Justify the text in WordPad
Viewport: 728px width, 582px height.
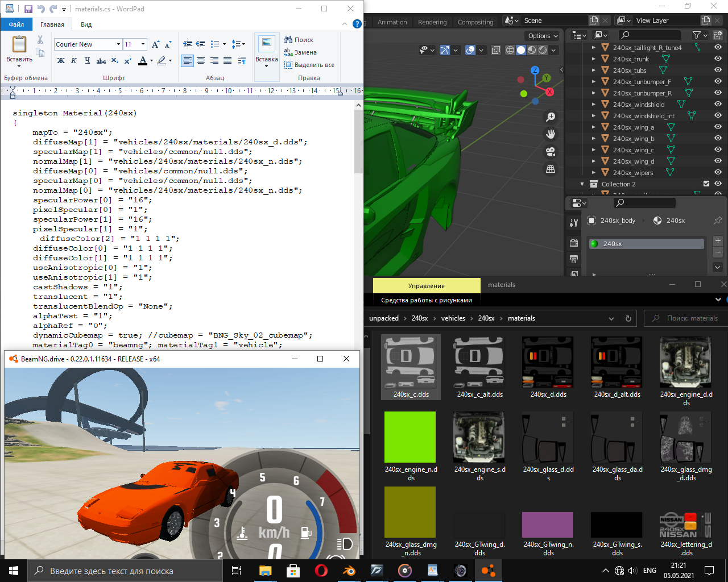pyautogui.click(x=227, y=60)
